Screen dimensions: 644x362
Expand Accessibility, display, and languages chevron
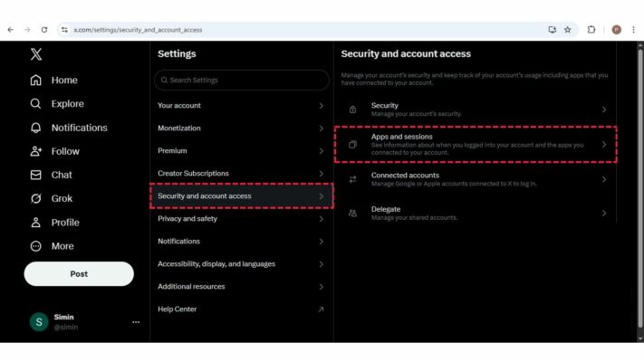(x=322, y=264)
